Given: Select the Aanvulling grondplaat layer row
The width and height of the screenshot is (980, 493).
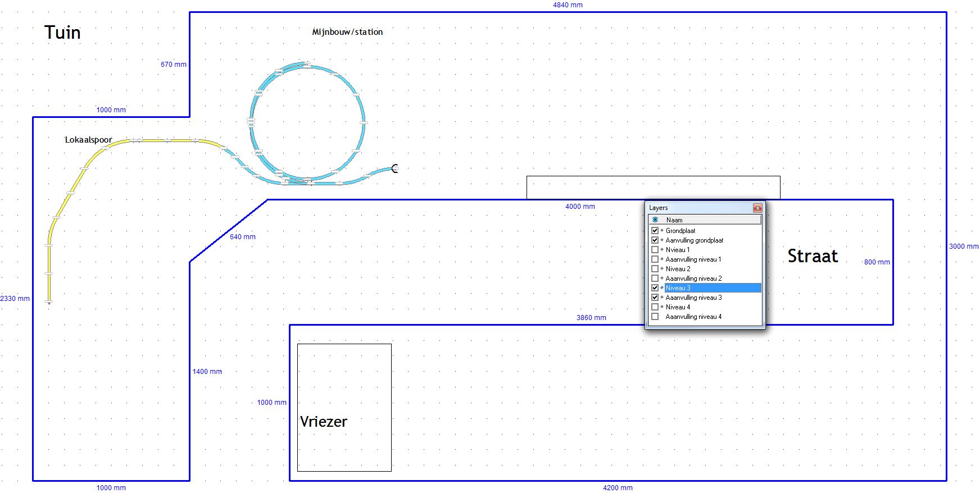Looking at the screenshot, I should (705, 240).
